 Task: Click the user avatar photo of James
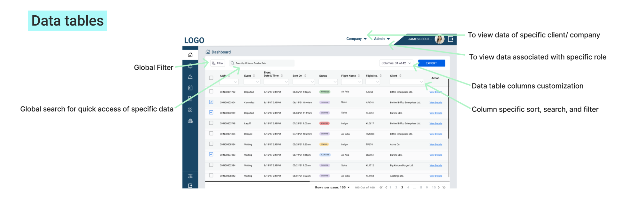point(440,39)
